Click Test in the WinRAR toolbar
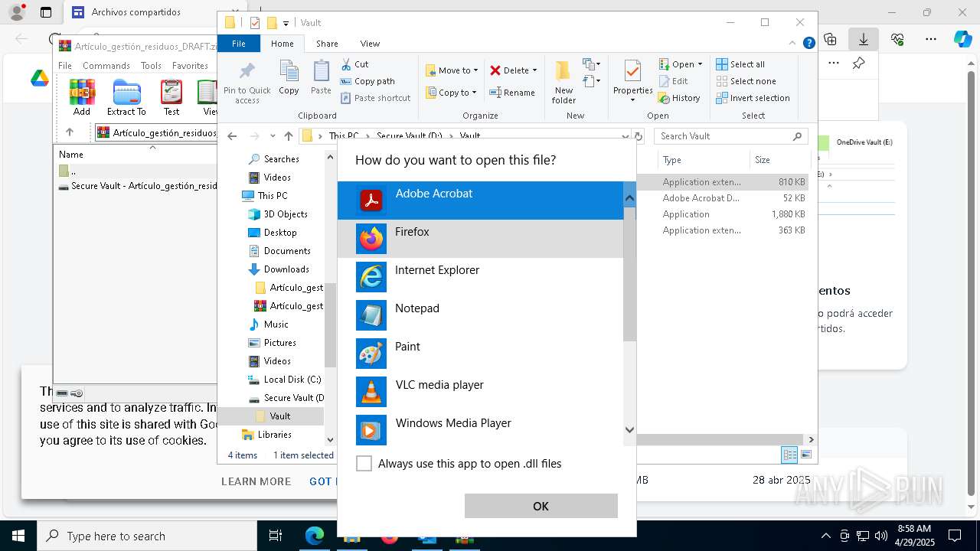Screen dimensions: 980x551 (171, 97)
